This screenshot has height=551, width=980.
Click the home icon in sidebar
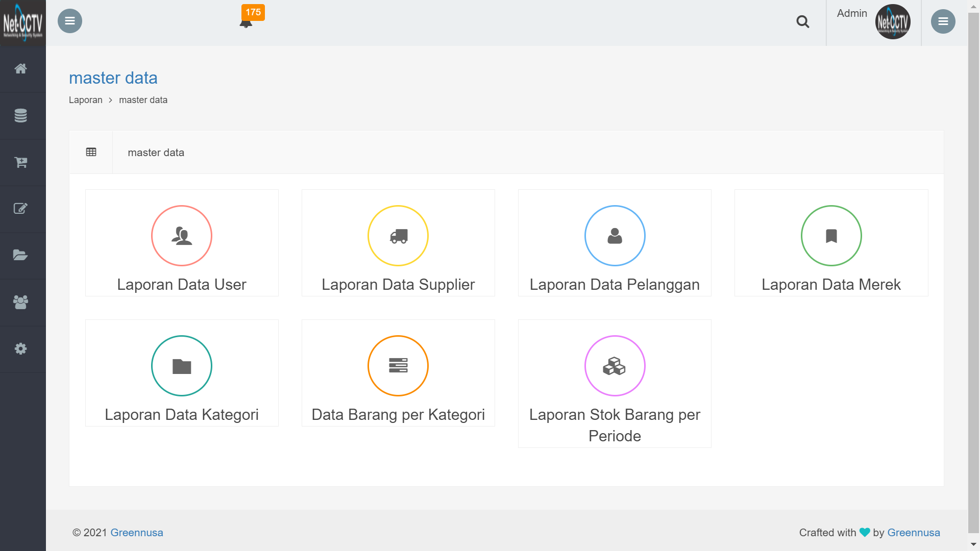tap(20, 69)
